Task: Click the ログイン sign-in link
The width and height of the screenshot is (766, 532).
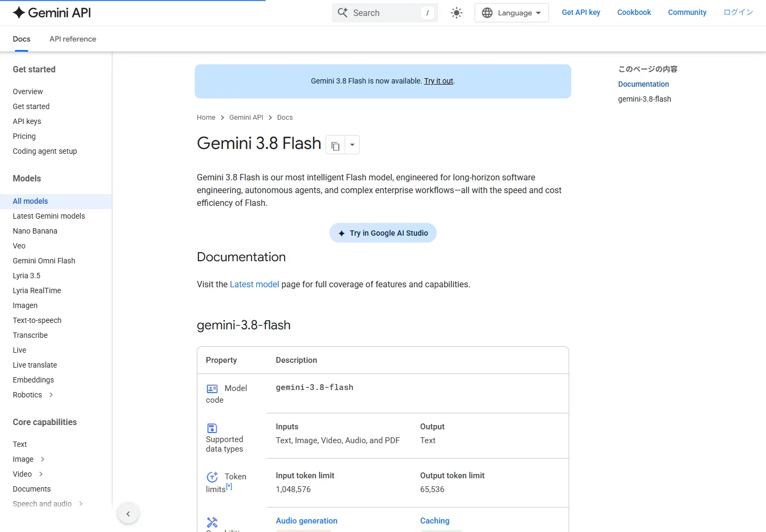Action: pyautogui.click(x=738, y=12)
